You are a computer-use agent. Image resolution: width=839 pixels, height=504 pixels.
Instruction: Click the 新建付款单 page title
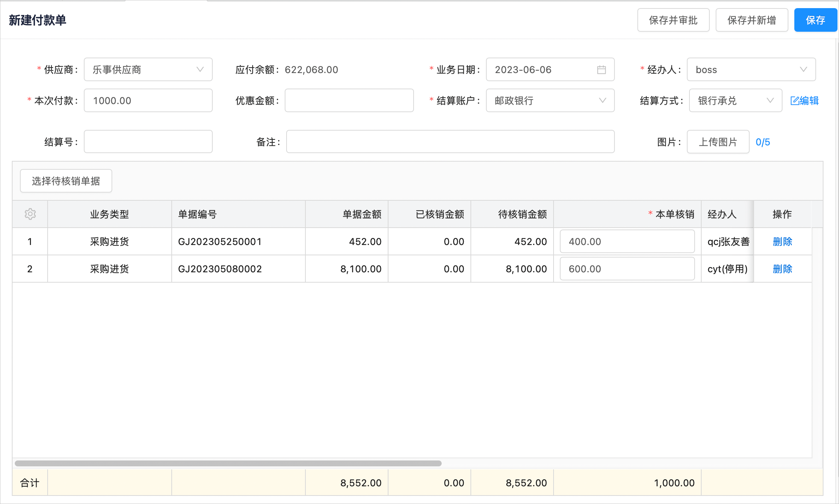37,20
